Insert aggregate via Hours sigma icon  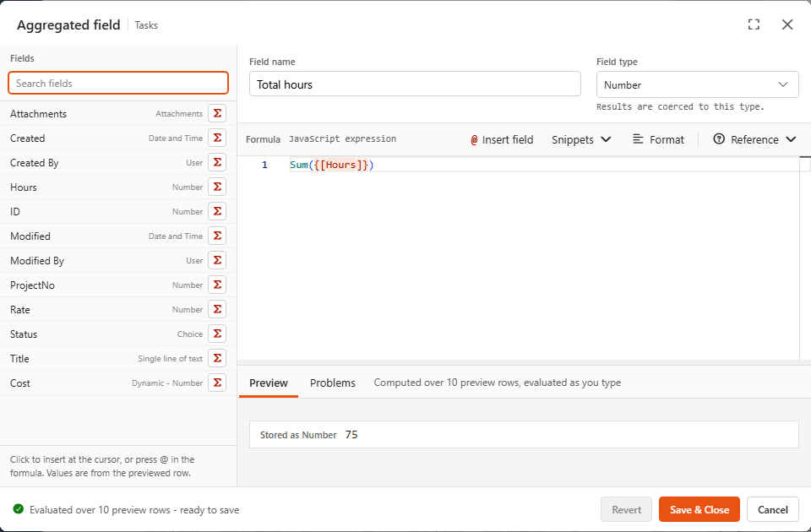[217, 187]
